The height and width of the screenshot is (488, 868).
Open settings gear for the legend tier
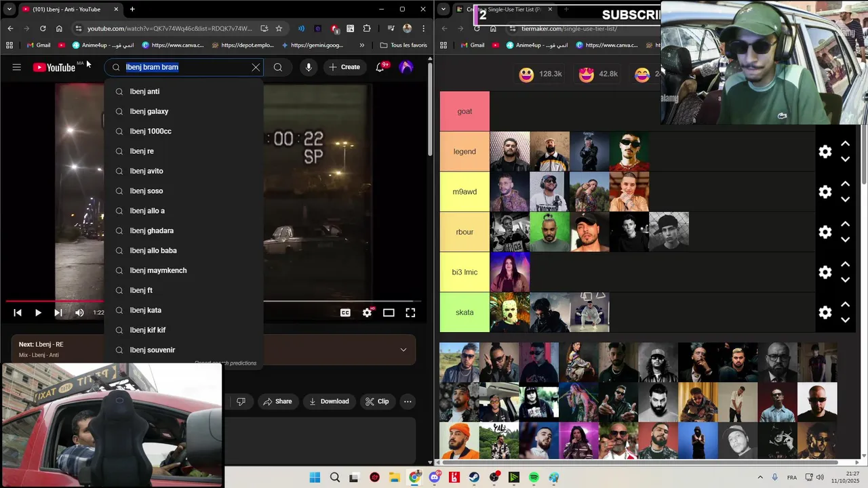click(825, 152)
